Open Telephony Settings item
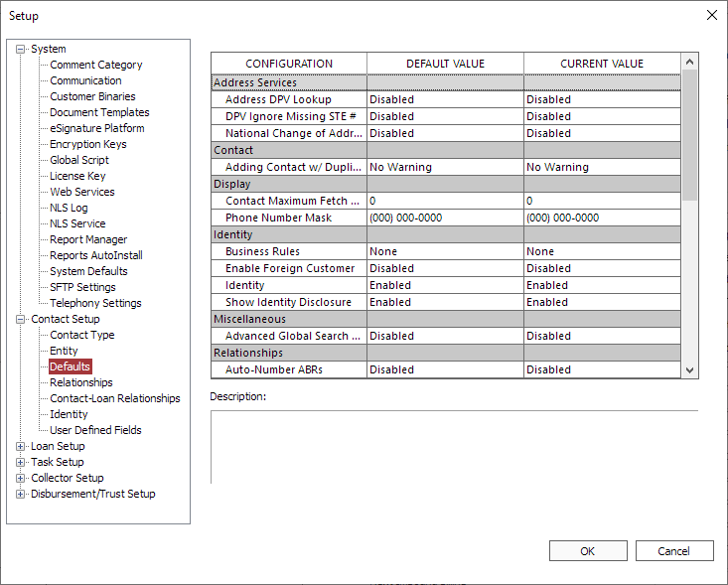This screenshot has height=585, width=728. 95,303
